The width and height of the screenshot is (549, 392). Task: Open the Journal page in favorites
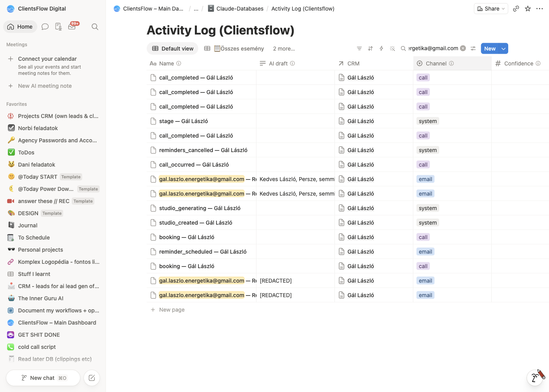(x=53, y=225)
